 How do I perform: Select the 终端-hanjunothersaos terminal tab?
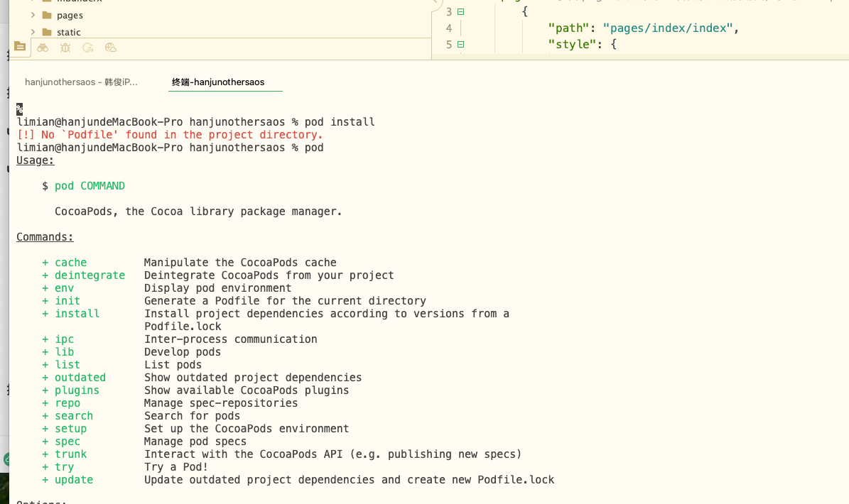pyautogui.click(x=218, y=82)
